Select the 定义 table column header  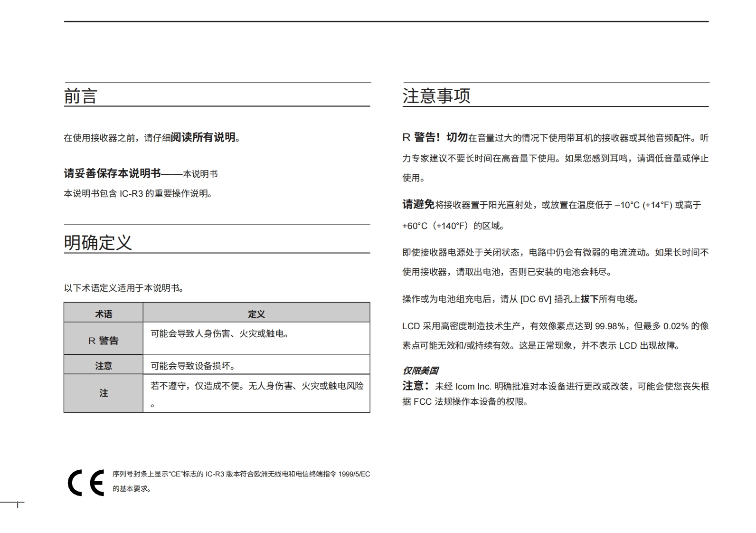(x=256, y=314)
